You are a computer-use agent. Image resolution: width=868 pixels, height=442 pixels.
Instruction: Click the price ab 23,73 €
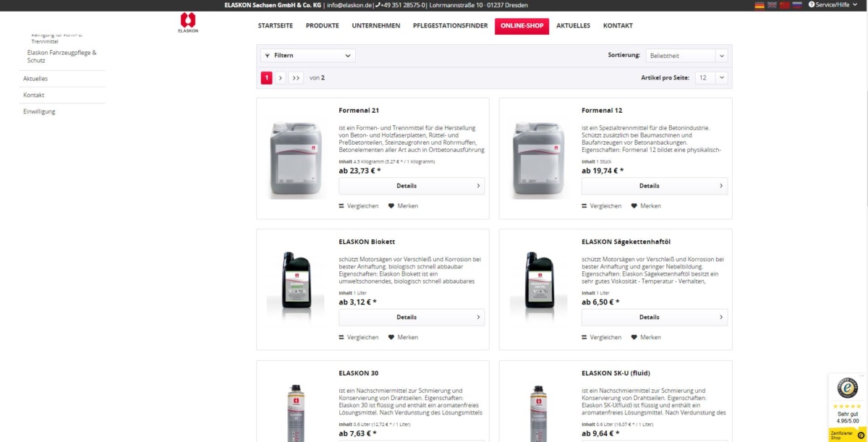360,171
